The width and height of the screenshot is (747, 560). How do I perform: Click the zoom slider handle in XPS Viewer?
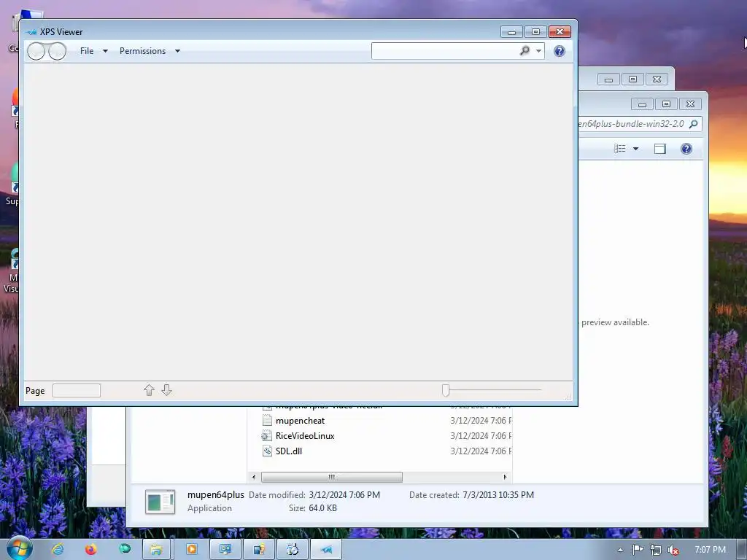pyautogui.click(x=446, y=391)
